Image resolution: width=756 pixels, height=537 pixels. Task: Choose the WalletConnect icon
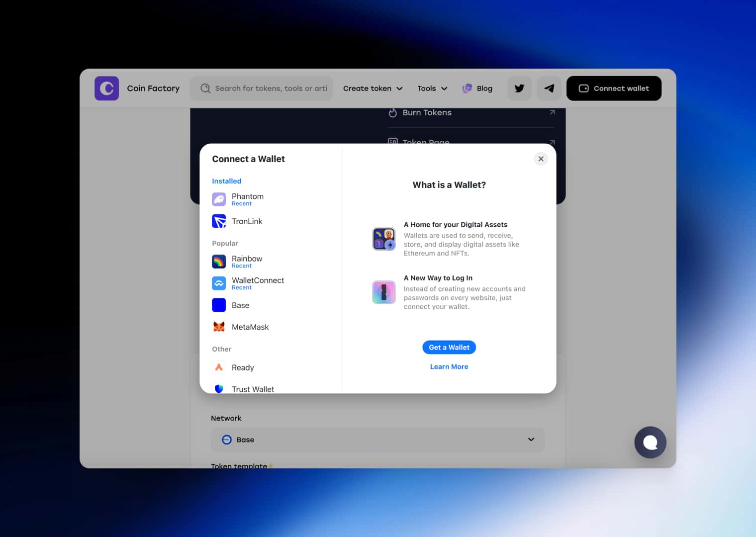[x=219, y=283]
